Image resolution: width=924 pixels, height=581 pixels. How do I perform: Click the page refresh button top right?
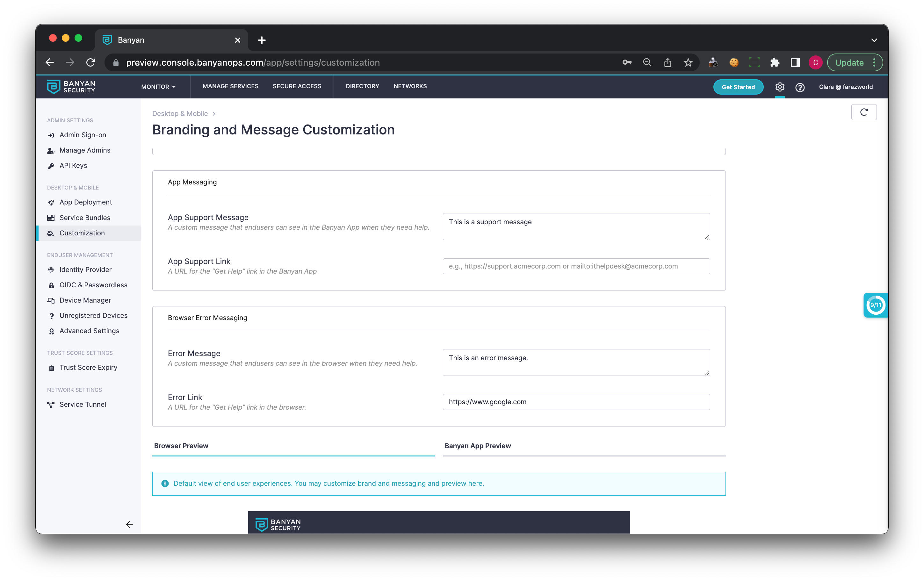coord(863,112)
